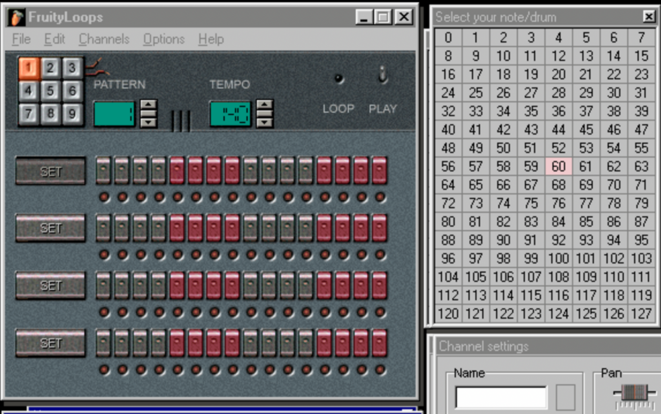Increase the tempo with up arrow

(x=264, y=104)
